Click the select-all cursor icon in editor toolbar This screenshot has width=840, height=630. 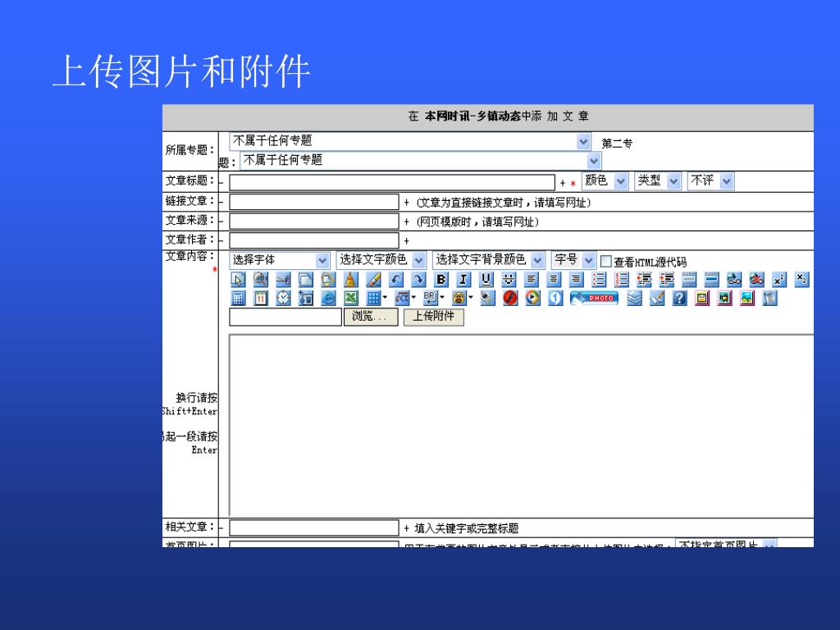tap(238, 279)
